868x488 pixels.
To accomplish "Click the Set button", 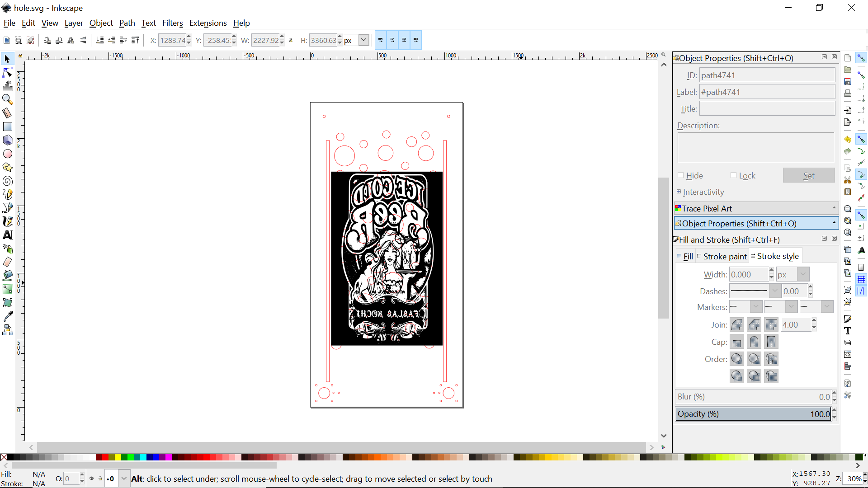I will click(808, 175).
